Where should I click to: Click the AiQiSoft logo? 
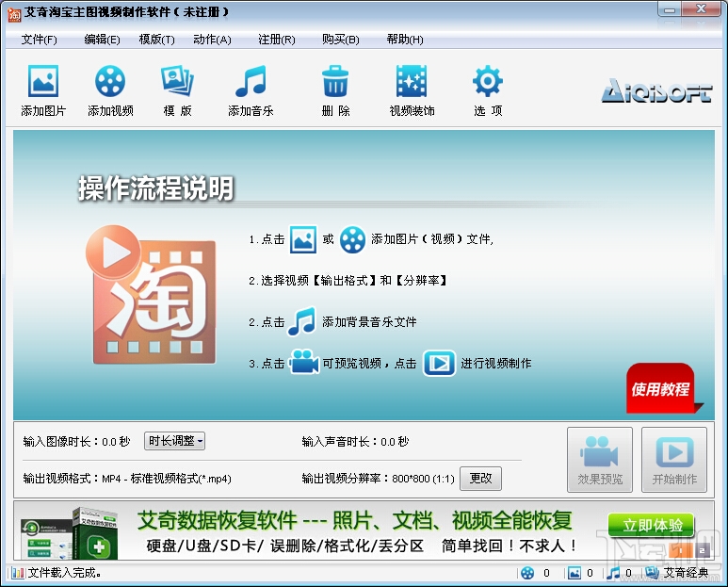[x=656, y=90]
